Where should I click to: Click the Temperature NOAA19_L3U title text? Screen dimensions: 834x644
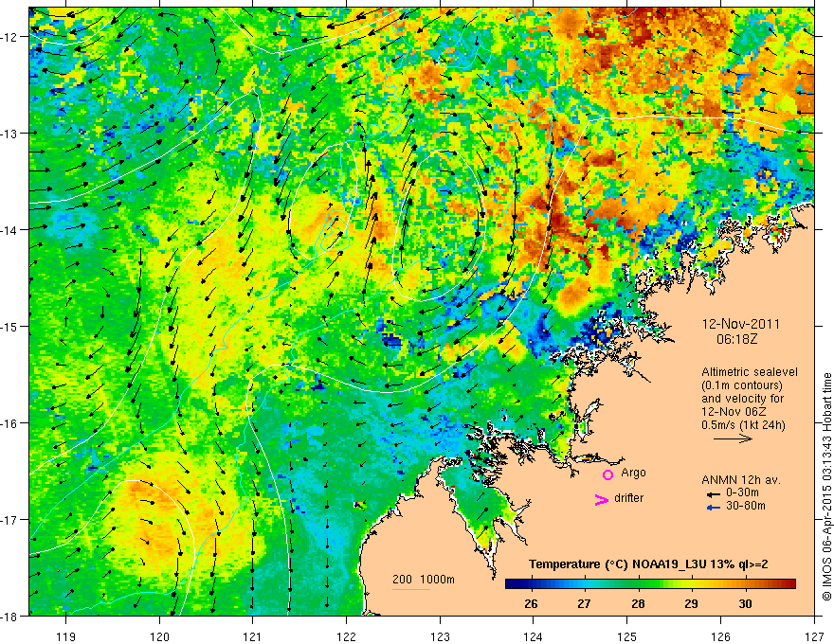[648, 564]
